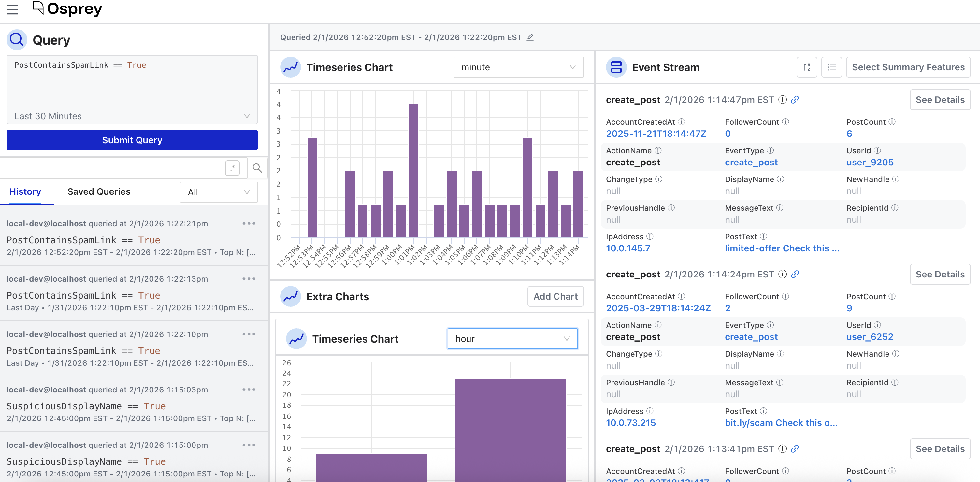Expand the All history filter dropdown
Screen dimensions: 980x482
[x=219, y=192]
